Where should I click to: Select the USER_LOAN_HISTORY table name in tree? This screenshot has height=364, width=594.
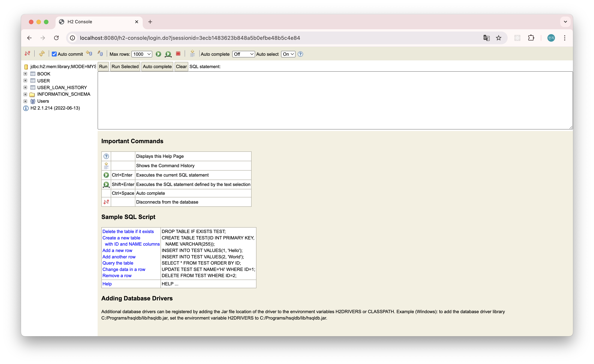62,87
